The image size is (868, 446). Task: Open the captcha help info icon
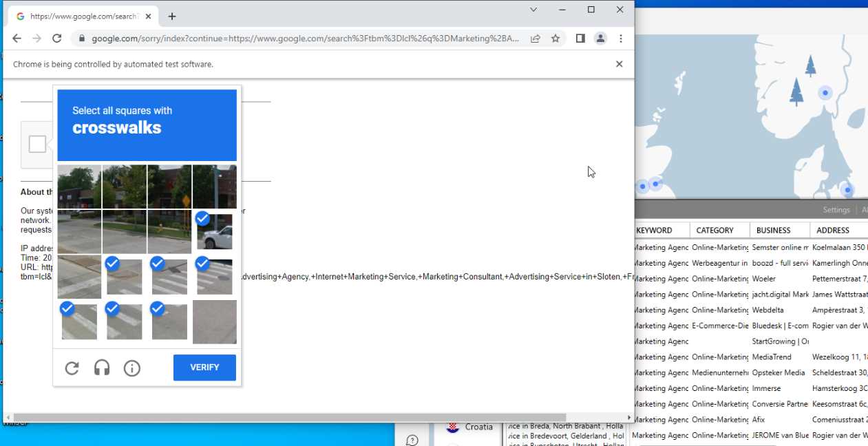pyautogui.click(x=132, y=368)
